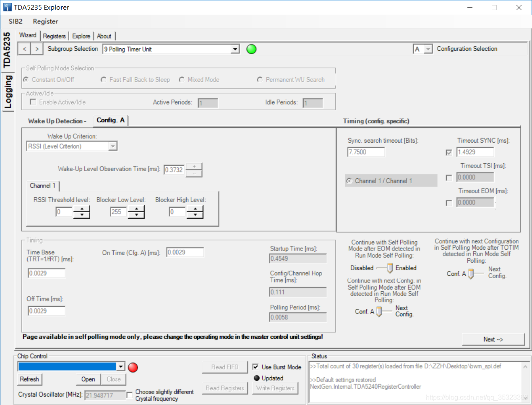Click the red chip connection indicator
The width and height of the screenshot is (532, 405).
point(133,367)
